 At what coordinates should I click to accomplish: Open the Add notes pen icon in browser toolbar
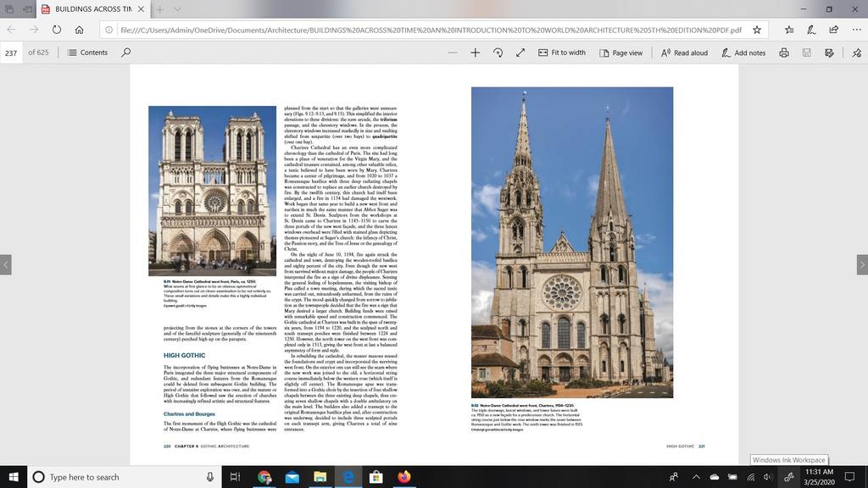coord(811,30)
